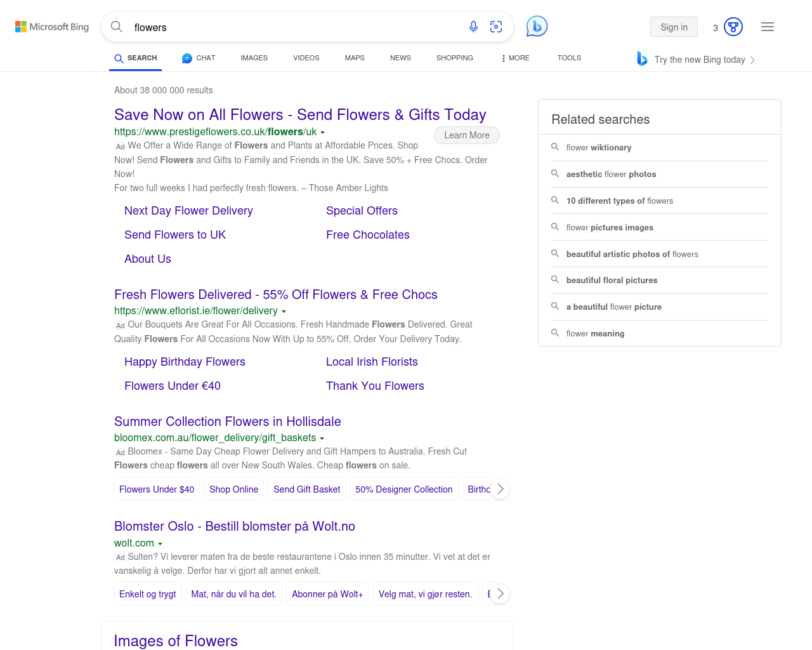Click the About 38 000 000 results text

click(164, 90)
